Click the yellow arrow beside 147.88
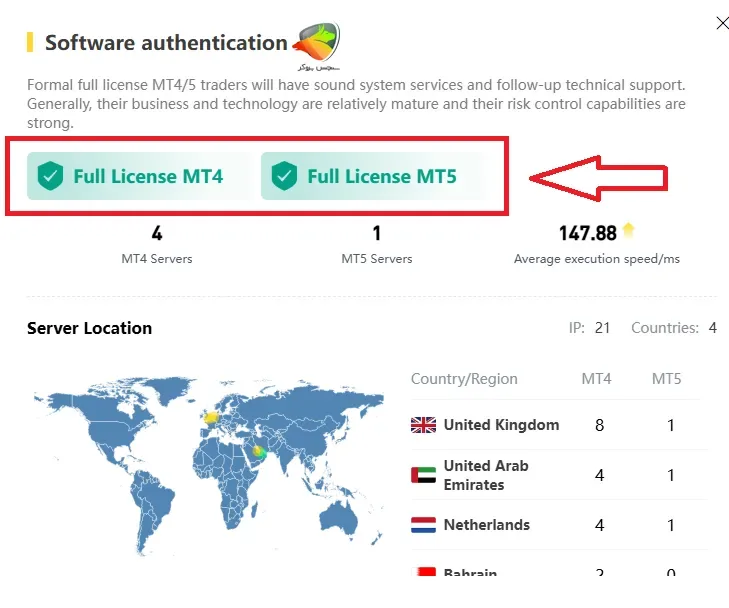The height and width of the screenshot is (608, 729). 628,230
